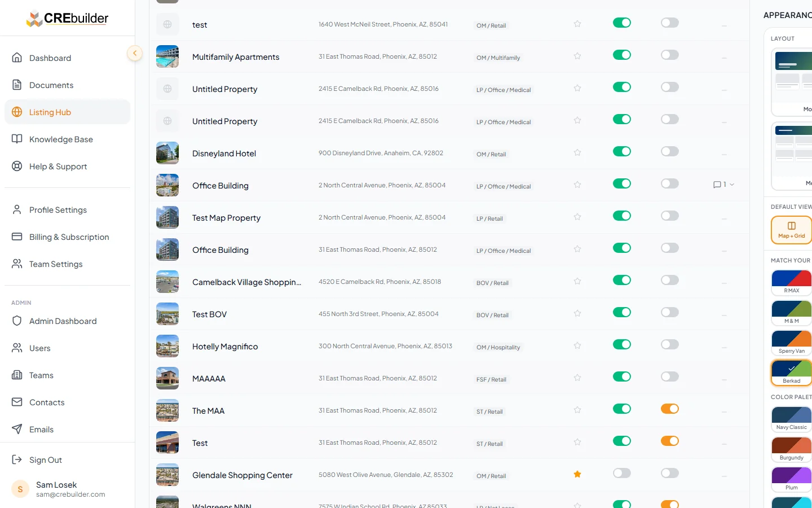The height and width of the screenshot is (508, 812).
Task: Open the Emails admin section
Action: coord(42,429)
